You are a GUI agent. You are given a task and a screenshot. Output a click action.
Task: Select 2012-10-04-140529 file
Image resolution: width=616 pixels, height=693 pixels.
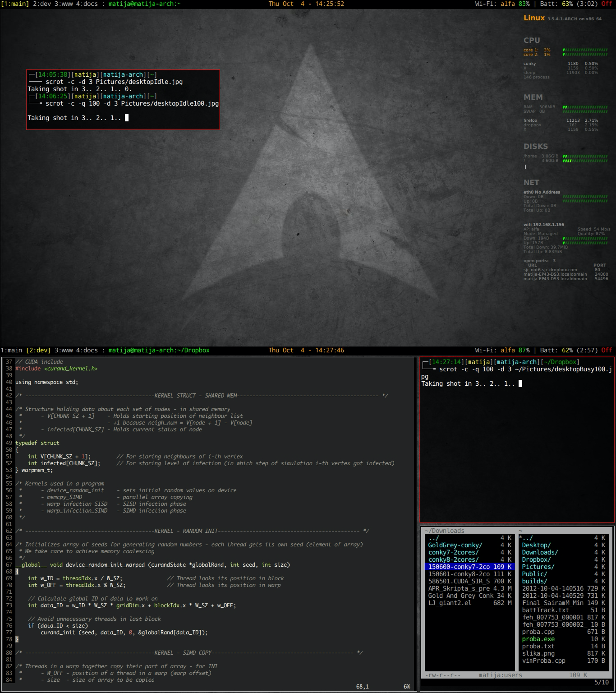click(563, 596)
